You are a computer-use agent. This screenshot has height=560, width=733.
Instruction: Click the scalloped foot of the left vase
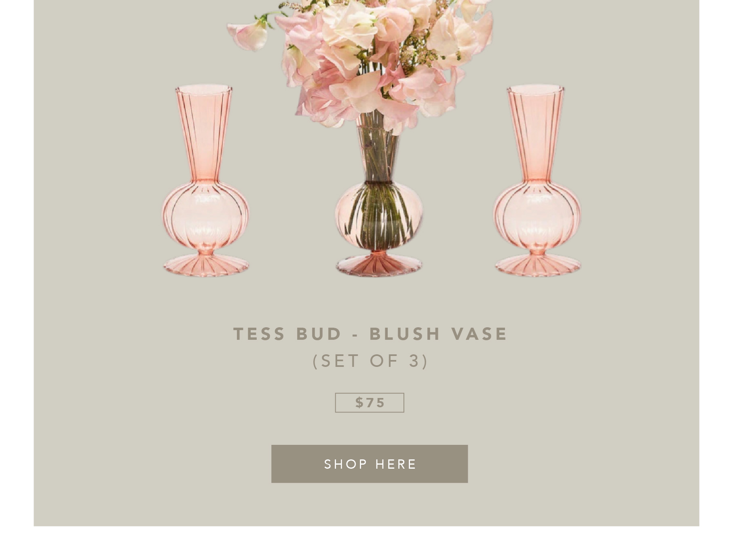coord(206,265)
